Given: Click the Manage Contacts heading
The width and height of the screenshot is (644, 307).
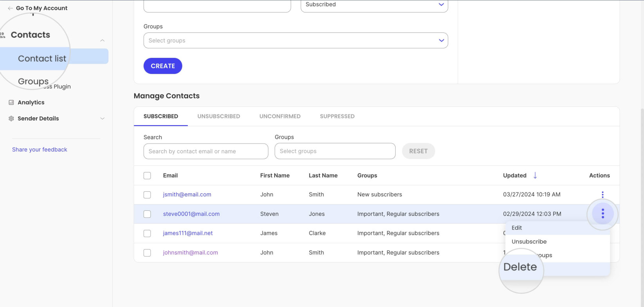Looking at the screenshot, I should point(167,96).
